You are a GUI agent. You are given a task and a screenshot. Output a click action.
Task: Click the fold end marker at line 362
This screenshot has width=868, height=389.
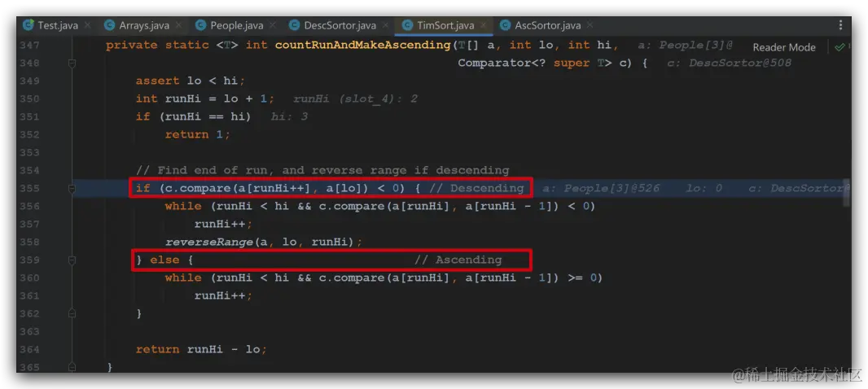pos(72,313)
